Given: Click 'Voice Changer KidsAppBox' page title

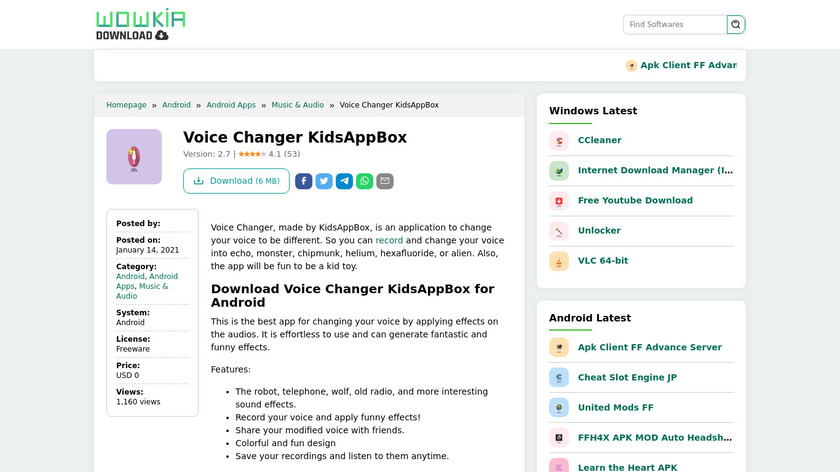Looking at the screenshot, I should 295,137.
